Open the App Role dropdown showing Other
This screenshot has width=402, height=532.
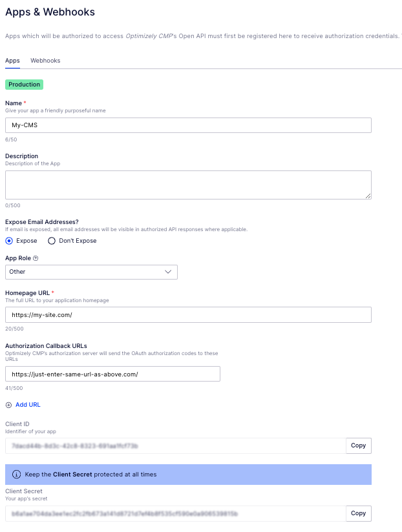tap(91, 272)
